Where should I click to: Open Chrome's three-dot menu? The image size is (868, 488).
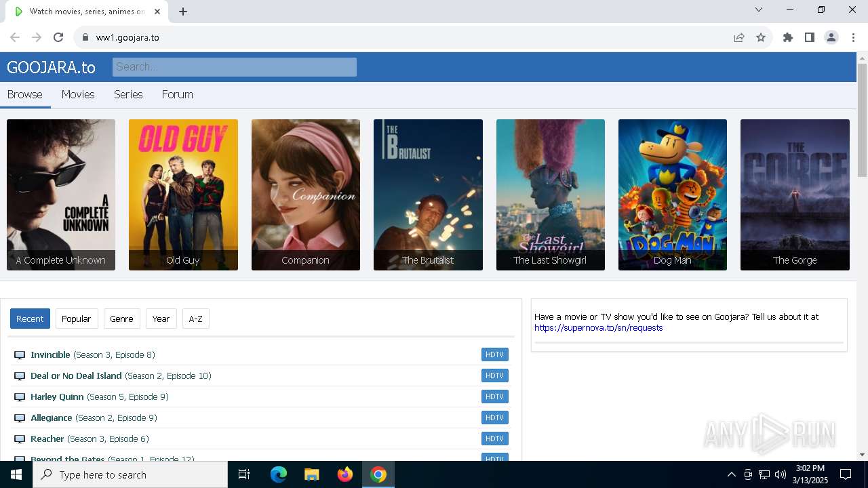coord(853,37)
